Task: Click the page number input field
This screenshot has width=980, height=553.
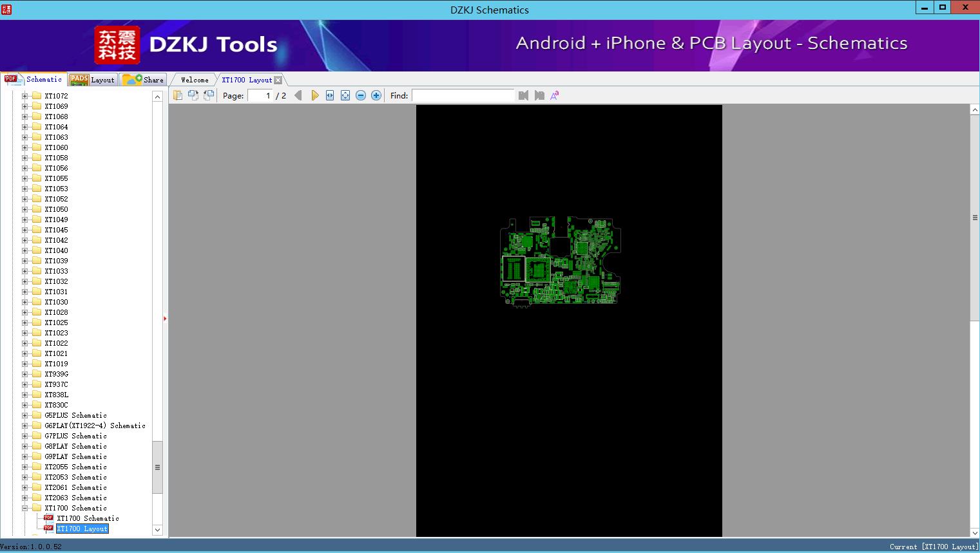Action: 260,95
